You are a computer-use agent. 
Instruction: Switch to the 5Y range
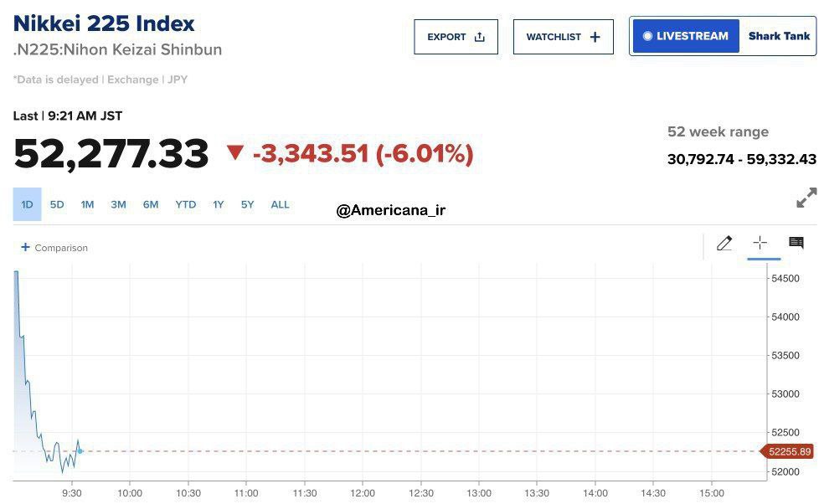point(247,204)
